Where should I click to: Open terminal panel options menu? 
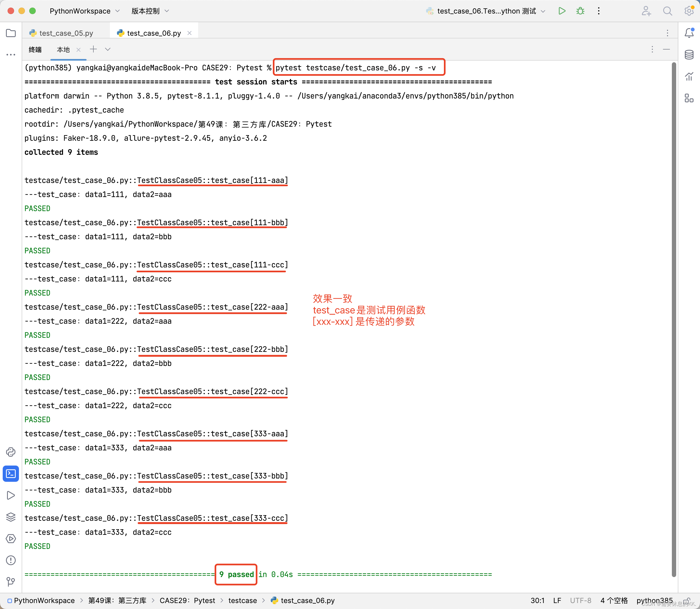[x=652, y=49]
